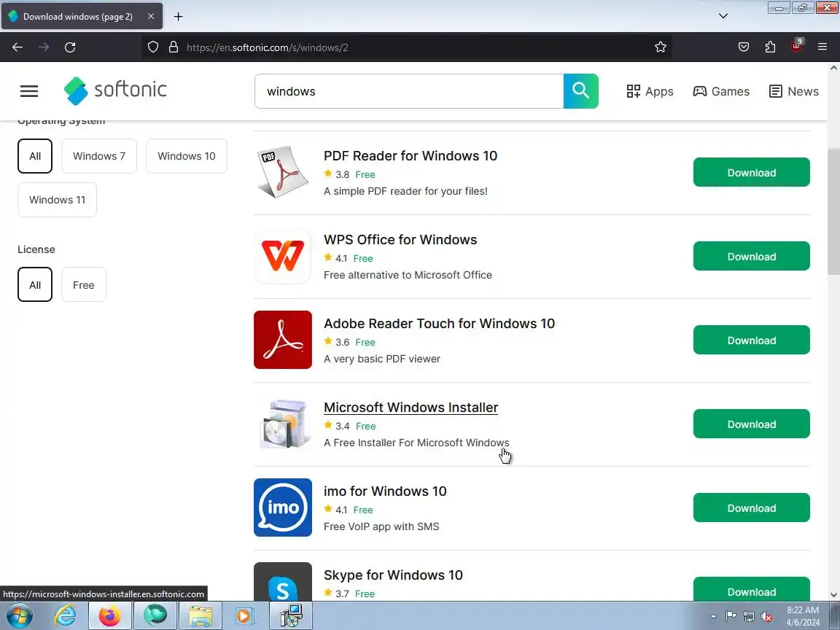
Task: Bookmark this page with the star
Action: (x=661, y=47)
